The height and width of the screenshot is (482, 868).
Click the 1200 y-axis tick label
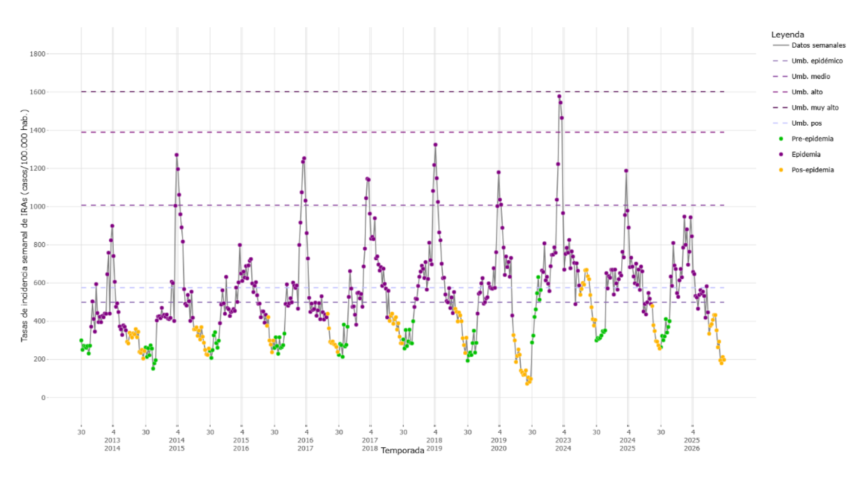tap(38, 169)
